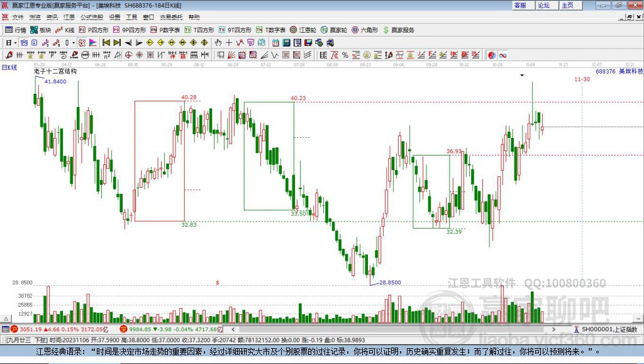Click the 11-30 date marker label
Screen dimensions: 644x364
click(x=582, y=79)
